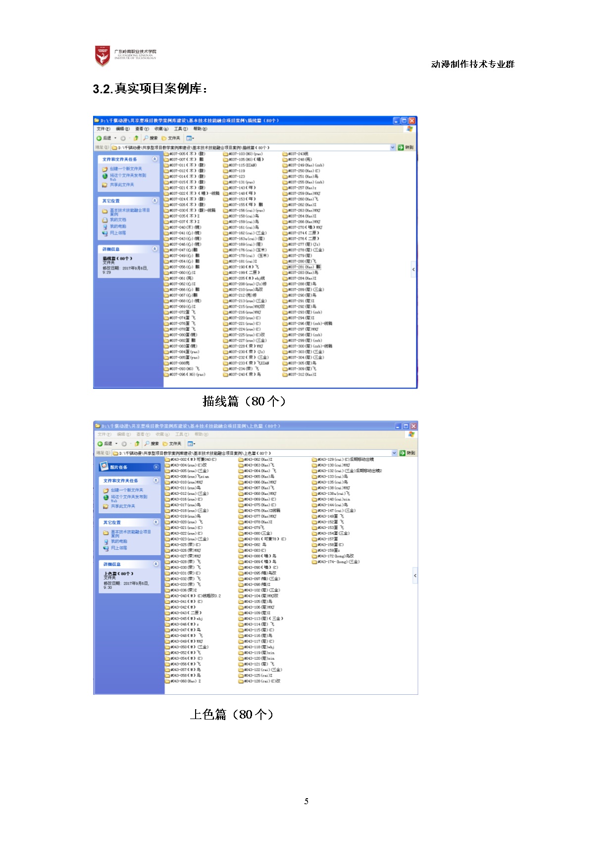Click the 共享此文件夹 link in the 上色篇 window
The height and width of the screenshot is (868, 614).
tap(123, 506)
